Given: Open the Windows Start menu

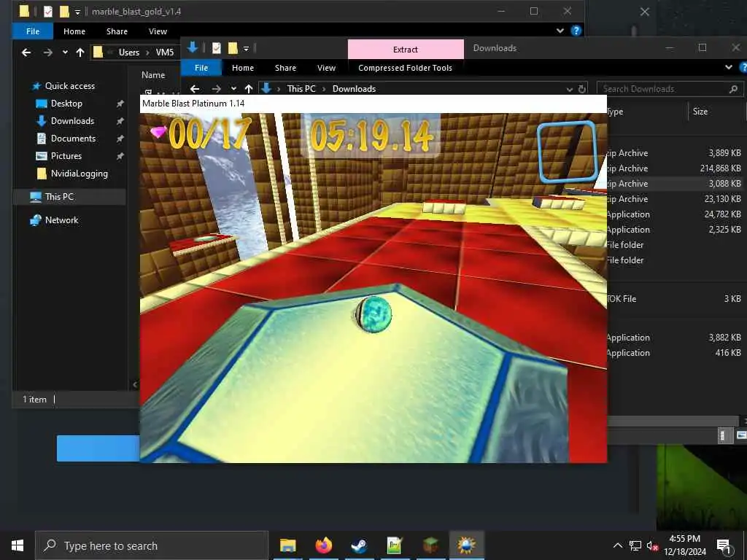Looking at the screenshot, I should tap(18, 545).
